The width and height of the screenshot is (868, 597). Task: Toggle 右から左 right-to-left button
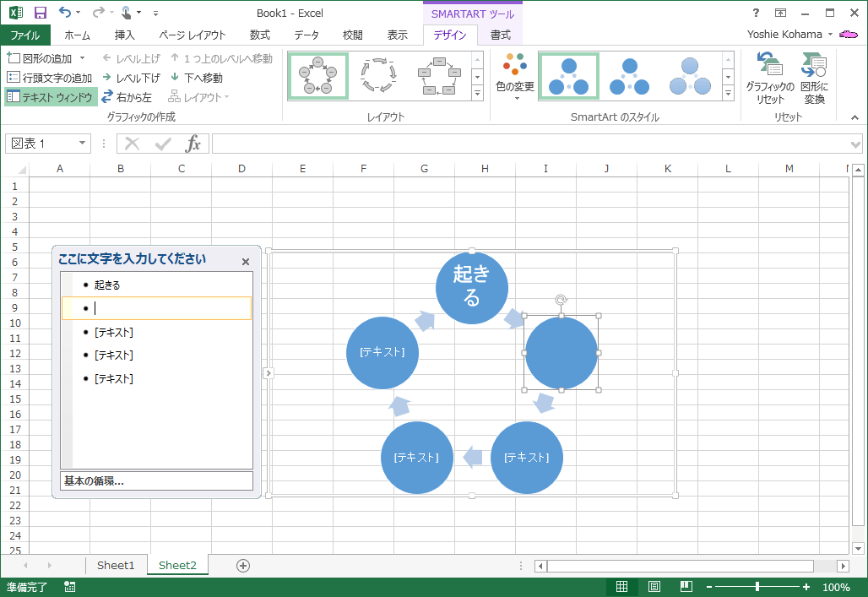(126, 97)
